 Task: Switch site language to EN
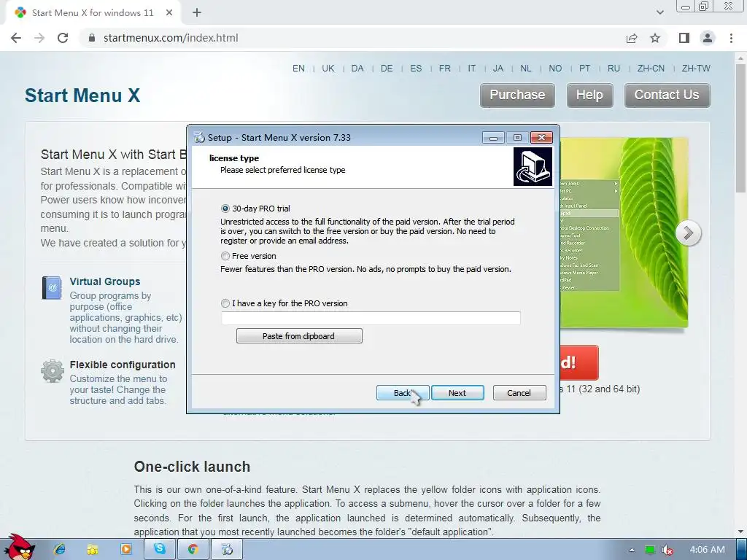point(298,68)
